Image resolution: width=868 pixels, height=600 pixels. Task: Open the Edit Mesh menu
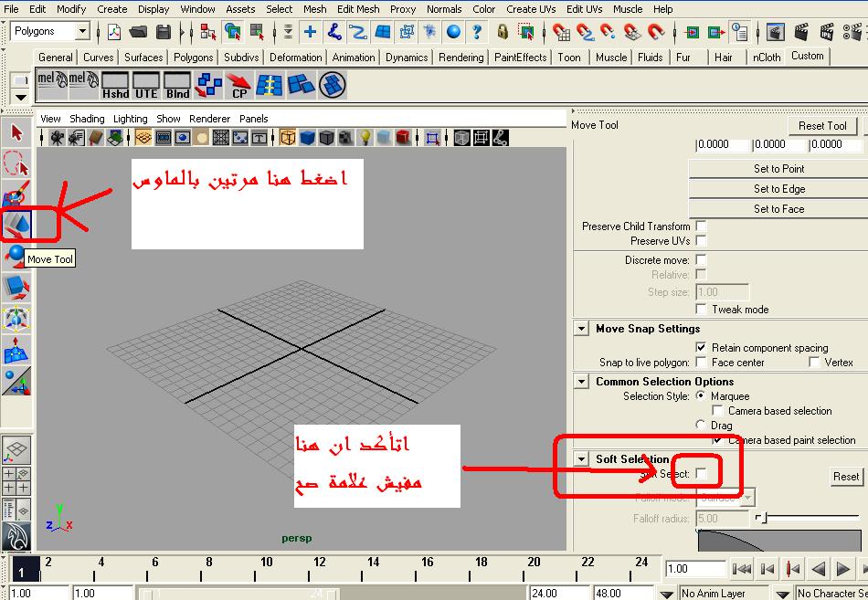point(358,9)
